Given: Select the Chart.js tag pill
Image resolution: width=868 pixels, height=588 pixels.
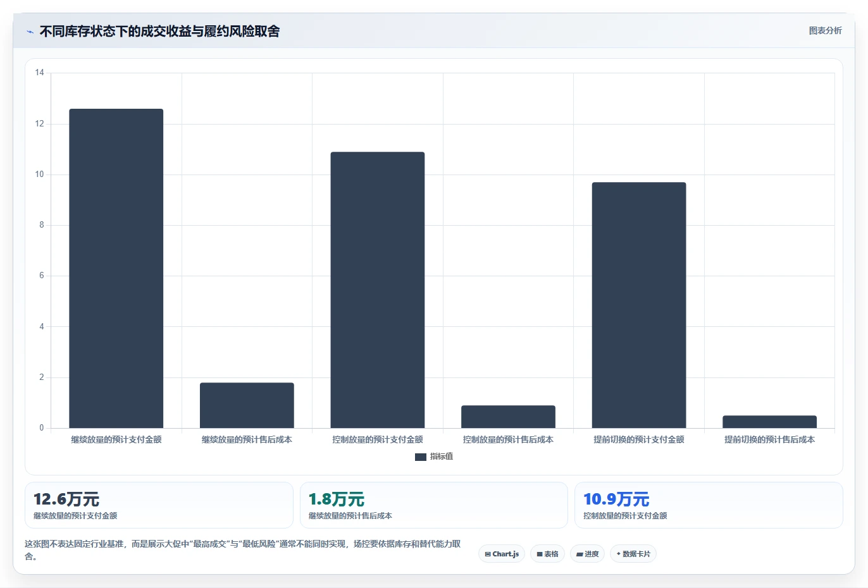Looking at the screenshot, I should pos(502,554).
